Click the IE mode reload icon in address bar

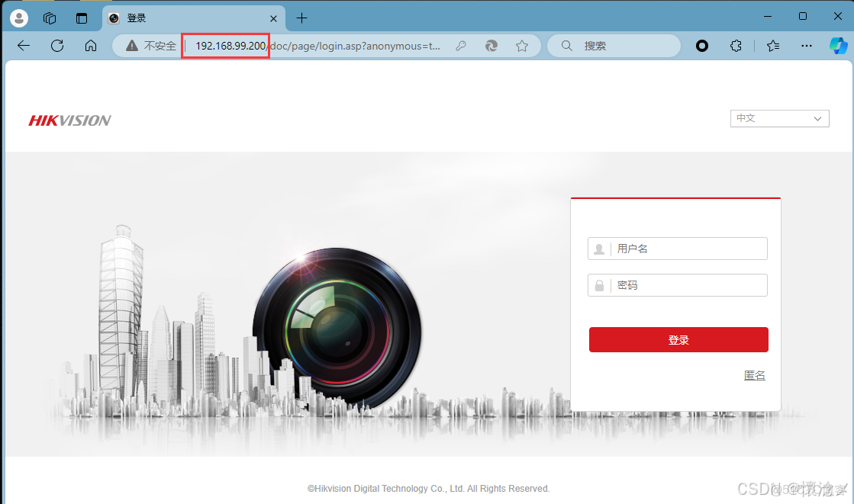(x=491, y=46)
